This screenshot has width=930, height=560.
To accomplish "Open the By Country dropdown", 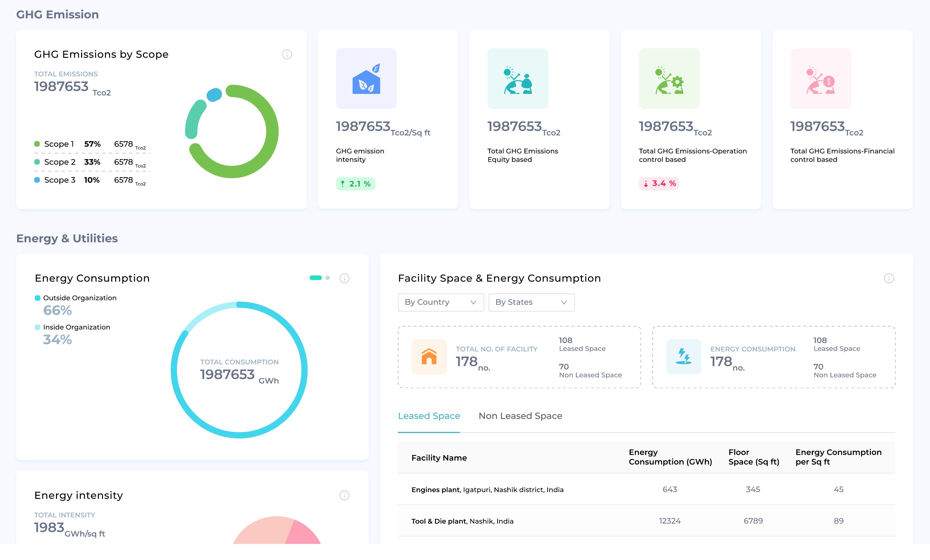I will click(441, 303).
